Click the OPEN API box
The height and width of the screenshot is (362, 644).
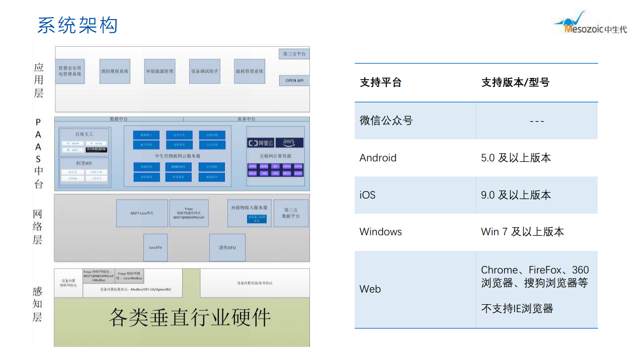click(x=294, y=80)
